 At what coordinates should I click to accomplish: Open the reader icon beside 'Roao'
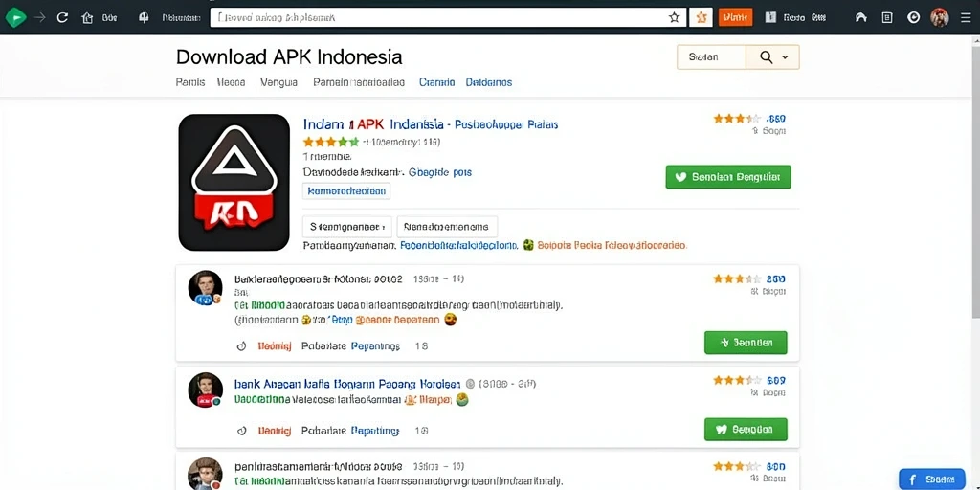[770, 17]
